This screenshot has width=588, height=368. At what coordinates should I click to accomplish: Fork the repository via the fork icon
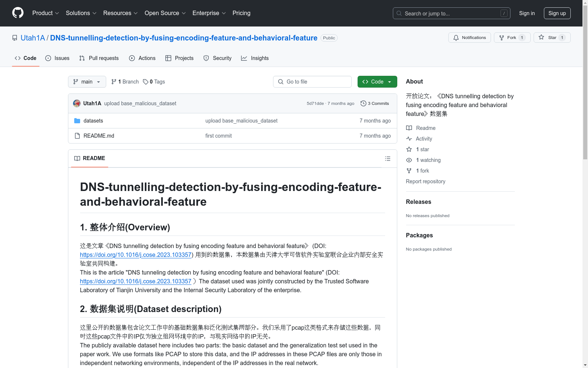click(502, 37)
